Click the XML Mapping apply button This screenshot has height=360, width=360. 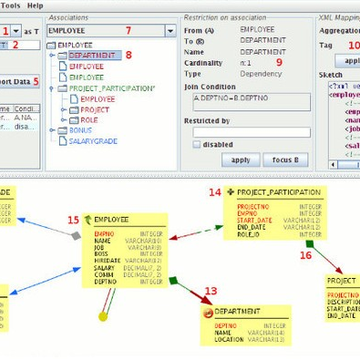tap(348, 61)
